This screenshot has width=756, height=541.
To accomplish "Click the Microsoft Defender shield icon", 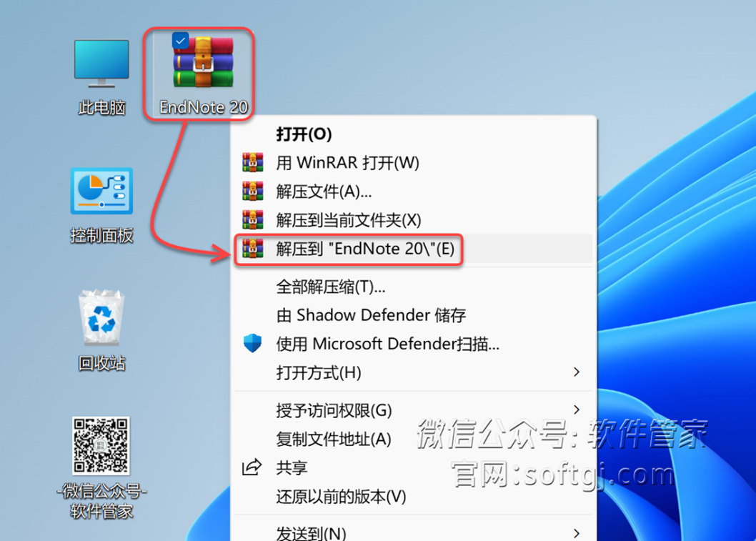I will click(x=252, y=343).
